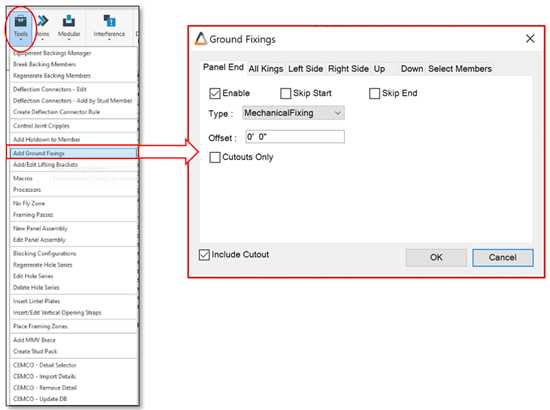Toggle the Enable checkbox
This screenshot has width=550, height=410.
coord(215,93)
